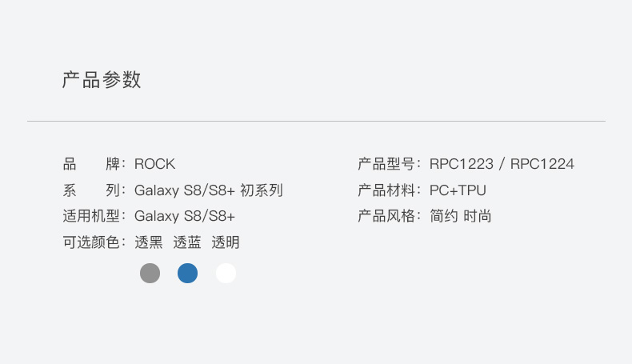Click the RPC1224 model number
Viewport: 632px width, 364px height.
tap(542, 164)
